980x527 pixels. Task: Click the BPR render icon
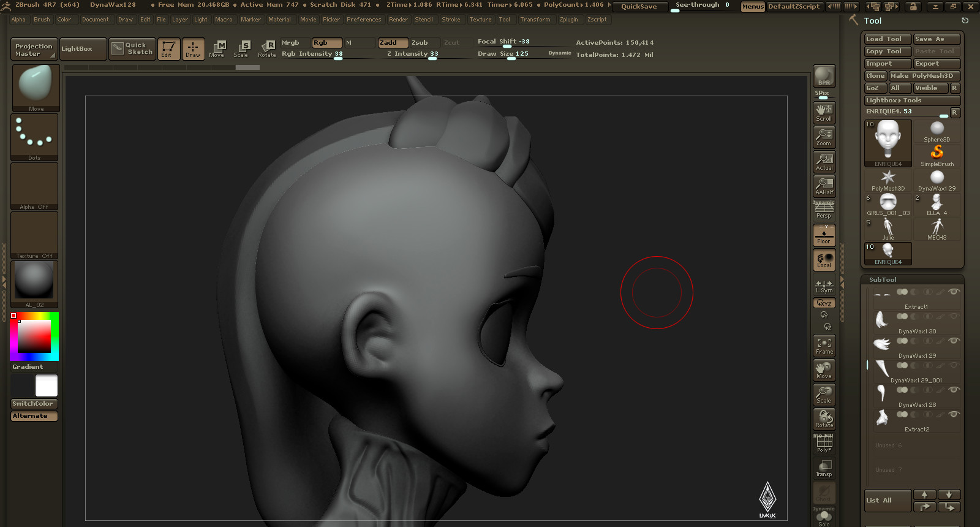(824, 76)
